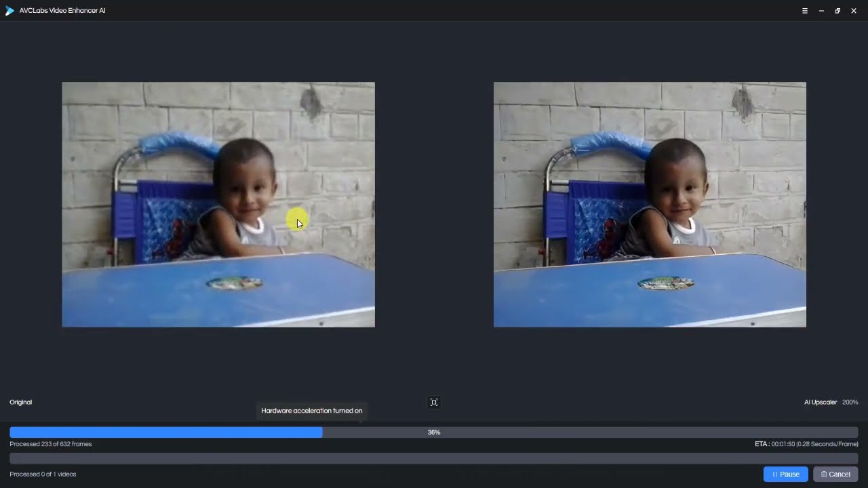Click the ETA time readout
Image resolution: width=868 pixels, height=488 pixels.
pos(806,444)
